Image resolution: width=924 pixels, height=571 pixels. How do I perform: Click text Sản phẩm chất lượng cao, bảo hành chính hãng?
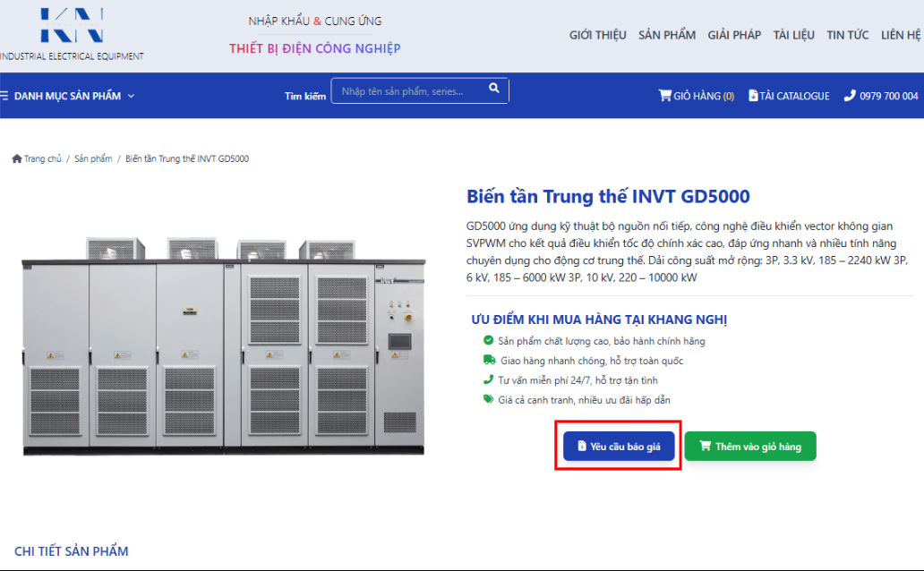tap(601, 341)
